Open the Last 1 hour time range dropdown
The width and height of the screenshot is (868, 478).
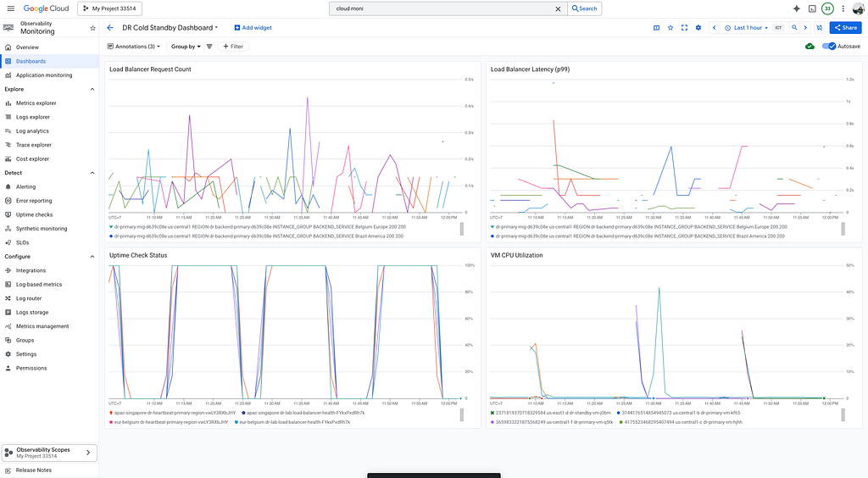pyautogui.click(x=747, y=28)
